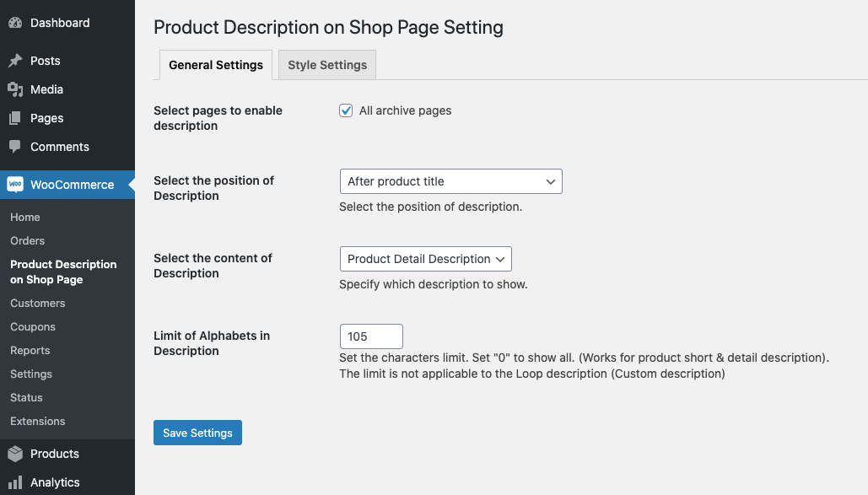Click the Save Settings button
This screenshot has width=868, height=495.
click(197, 433)
